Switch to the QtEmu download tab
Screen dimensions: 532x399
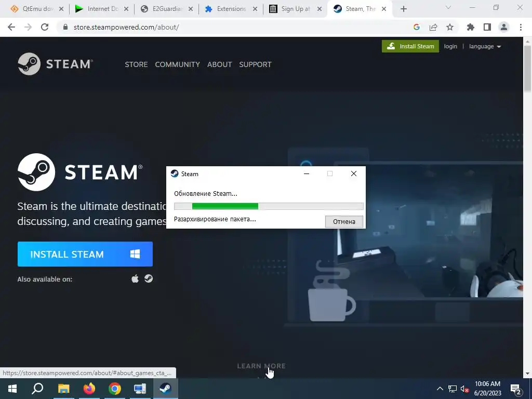[x=37, y=9]
